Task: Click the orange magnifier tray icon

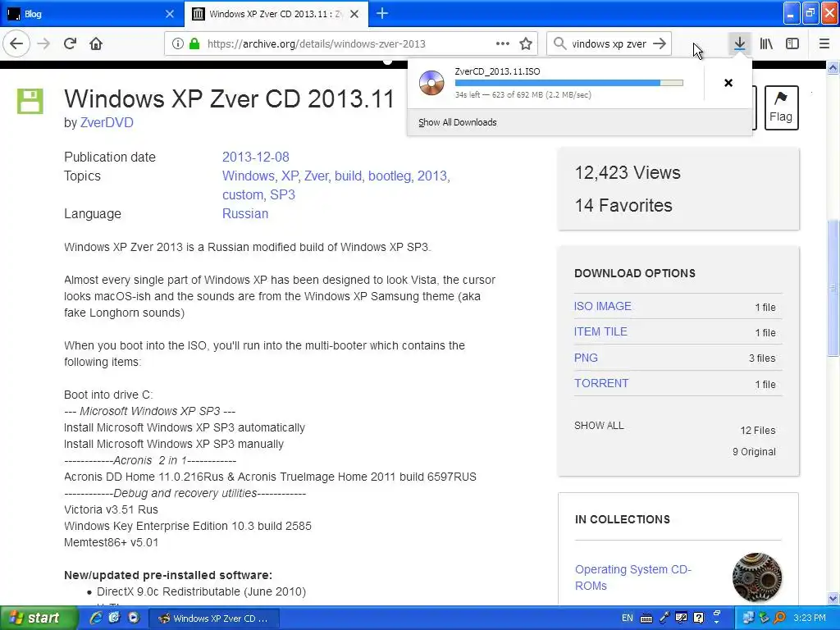Action: (780, 618)
